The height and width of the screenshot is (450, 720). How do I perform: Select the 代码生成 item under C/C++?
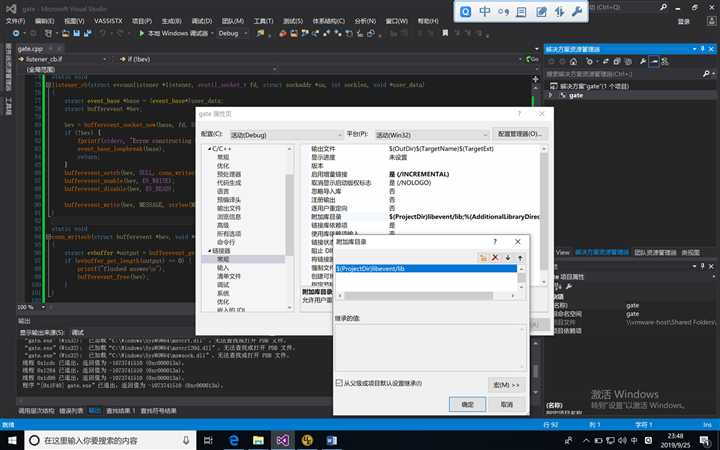pyautogui.click(x=229, y=183)
